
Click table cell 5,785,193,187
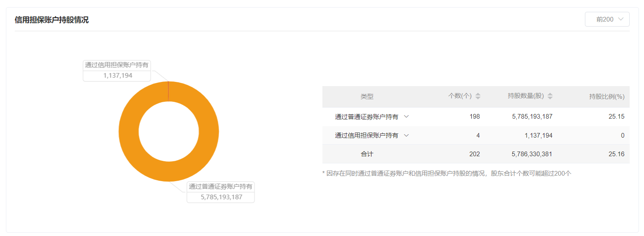(x=532, y=117)
